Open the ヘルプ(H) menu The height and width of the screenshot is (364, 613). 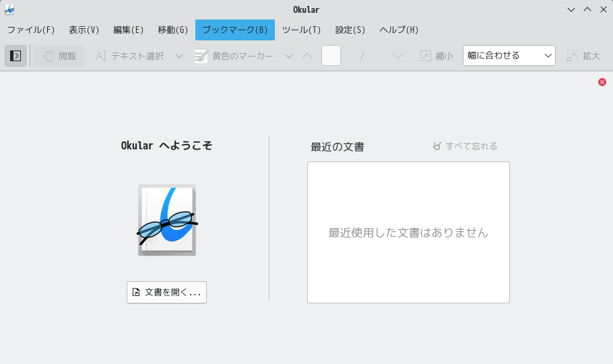tap(399, 30)
